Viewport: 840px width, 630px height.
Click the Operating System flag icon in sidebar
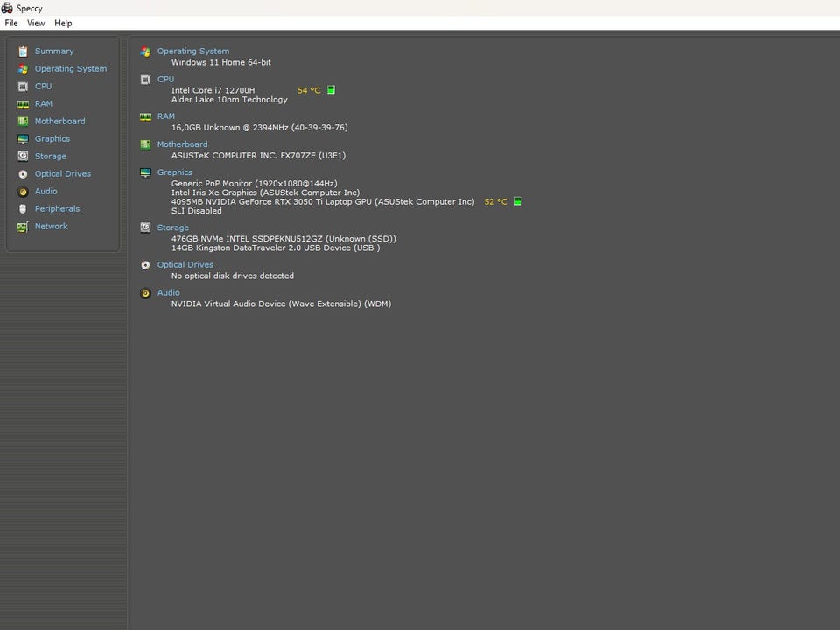tap(23, 69)
